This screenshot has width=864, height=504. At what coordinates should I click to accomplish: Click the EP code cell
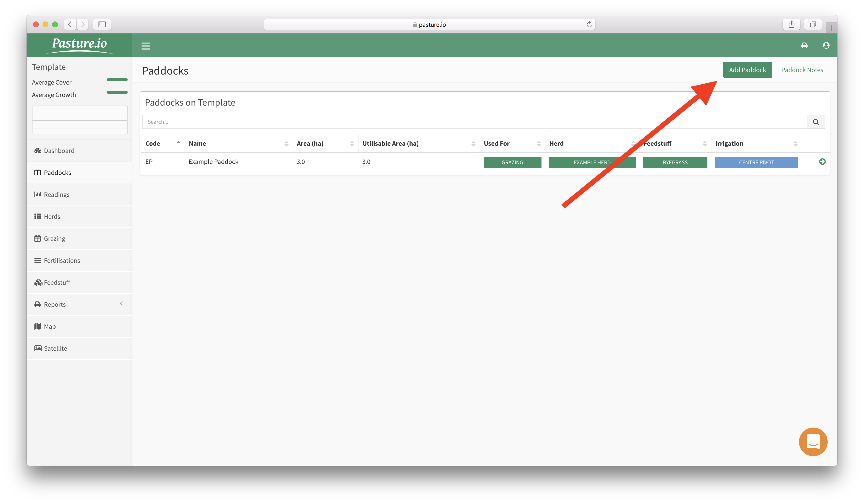(x=149, y=162)
